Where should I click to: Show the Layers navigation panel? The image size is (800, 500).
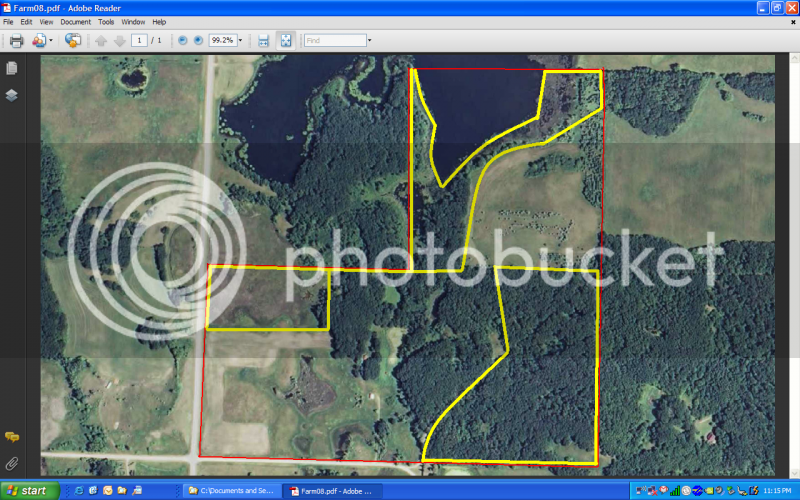pos(12,95)
